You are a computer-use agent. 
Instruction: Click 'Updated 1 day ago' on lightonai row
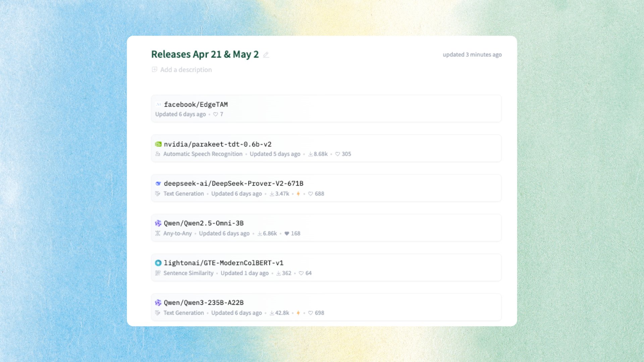[245, 273]
